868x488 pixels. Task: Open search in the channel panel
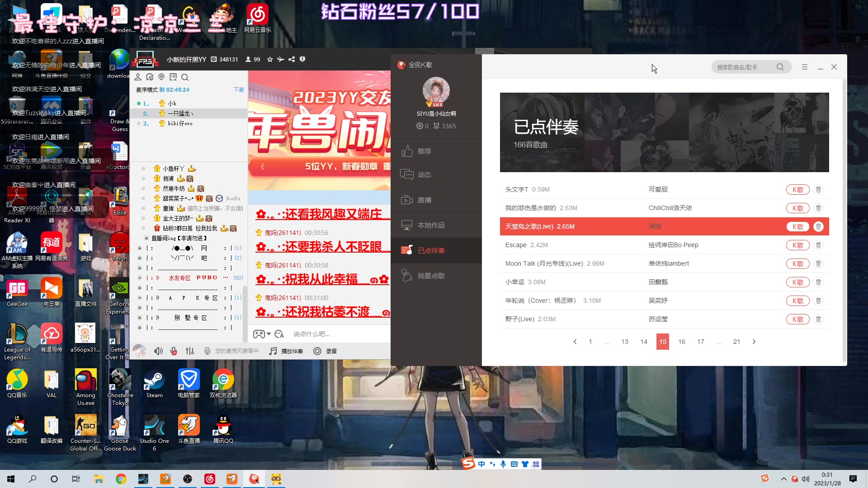185,77
